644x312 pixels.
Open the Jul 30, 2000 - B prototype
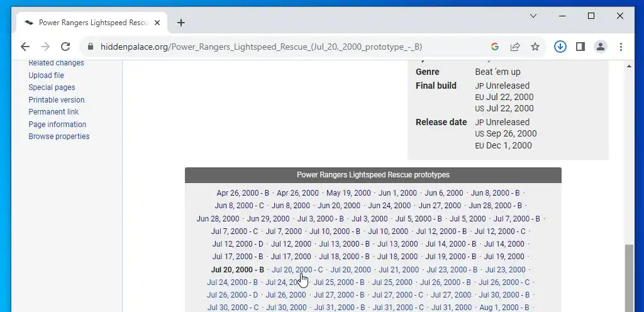point(504,295)
